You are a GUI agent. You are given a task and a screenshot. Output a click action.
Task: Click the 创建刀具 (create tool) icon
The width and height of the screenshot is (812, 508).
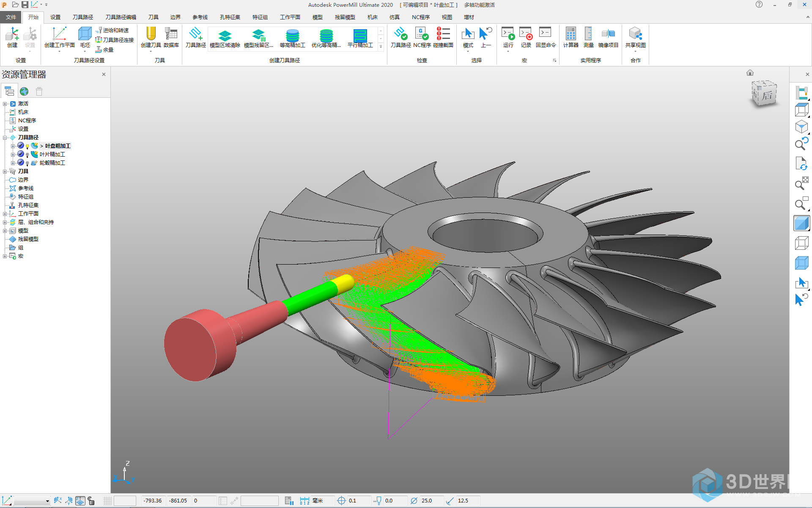(x=151, y=34)
